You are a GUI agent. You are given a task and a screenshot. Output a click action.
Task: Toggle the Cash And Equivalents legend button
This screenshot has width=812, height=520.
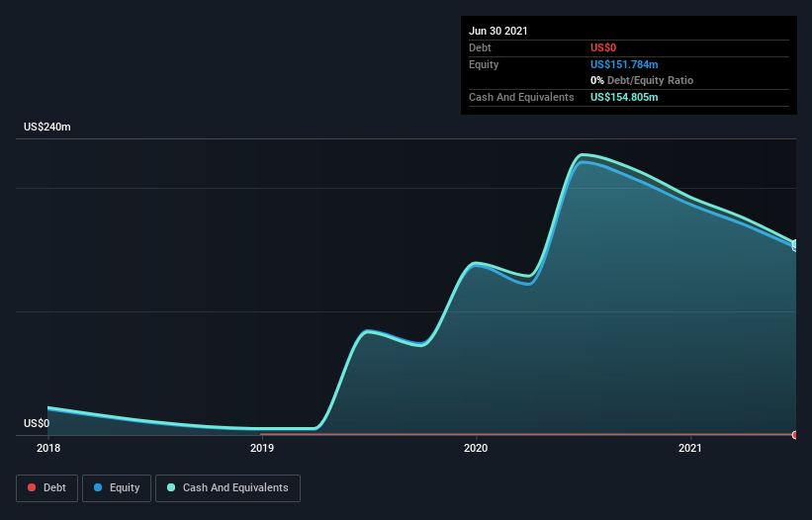click(x=227, y=488)
